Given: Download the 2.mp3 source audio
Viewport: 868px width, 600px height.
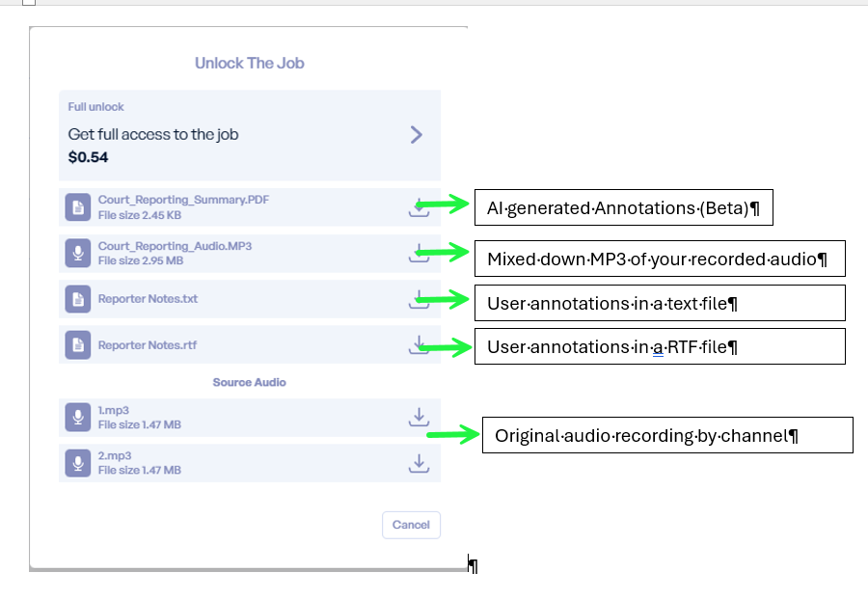Looking at the screenshot, I should (x=419, y=463).
